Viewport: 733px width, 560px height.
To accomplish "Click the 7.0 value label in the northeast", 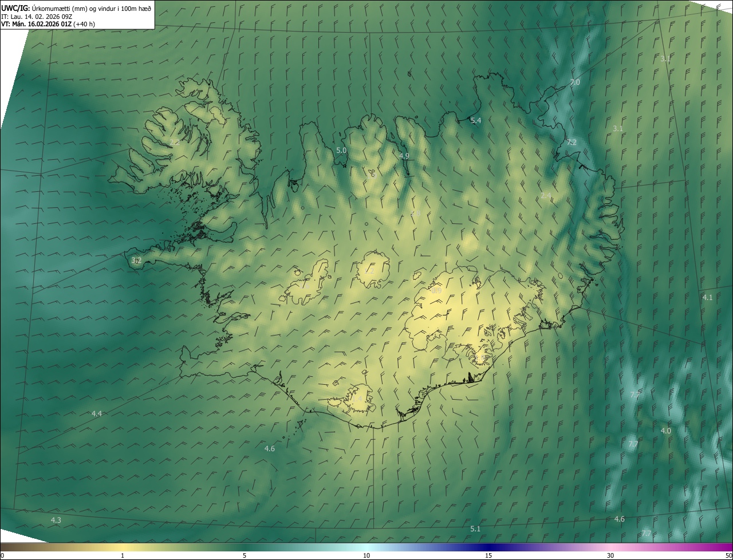I will [x=574, y=82].
